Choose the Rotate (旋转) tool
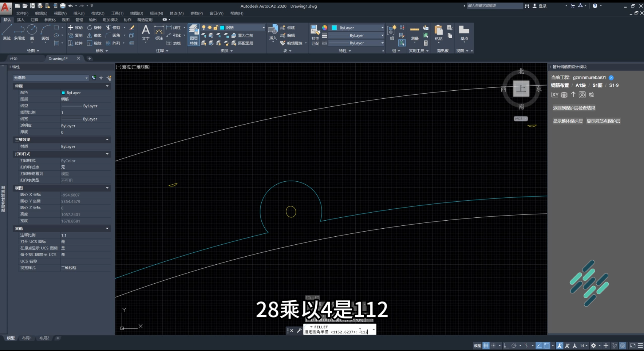Viewport: 644px width, 351px height. (x=94, y=28)
